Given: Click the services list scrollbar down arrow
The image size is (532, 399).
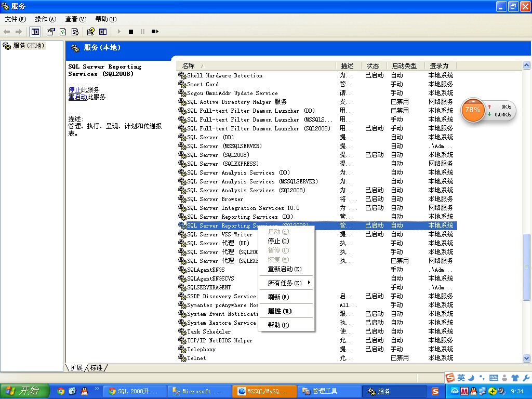Looking at the screenshot, I should tap(527, 358).
